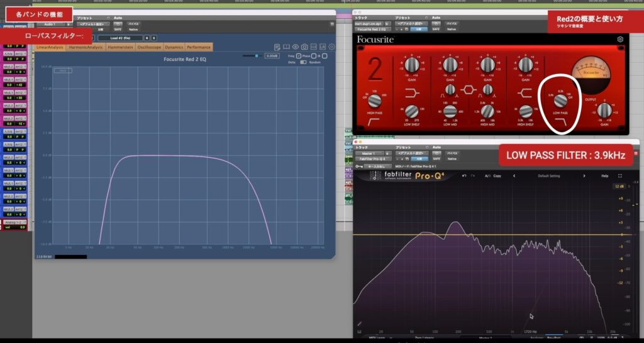Image resolution: width=644 pixels, height=343 pixels.
Task: Click the camera snapshot icon in analyzer
Action: click(304, 47)
